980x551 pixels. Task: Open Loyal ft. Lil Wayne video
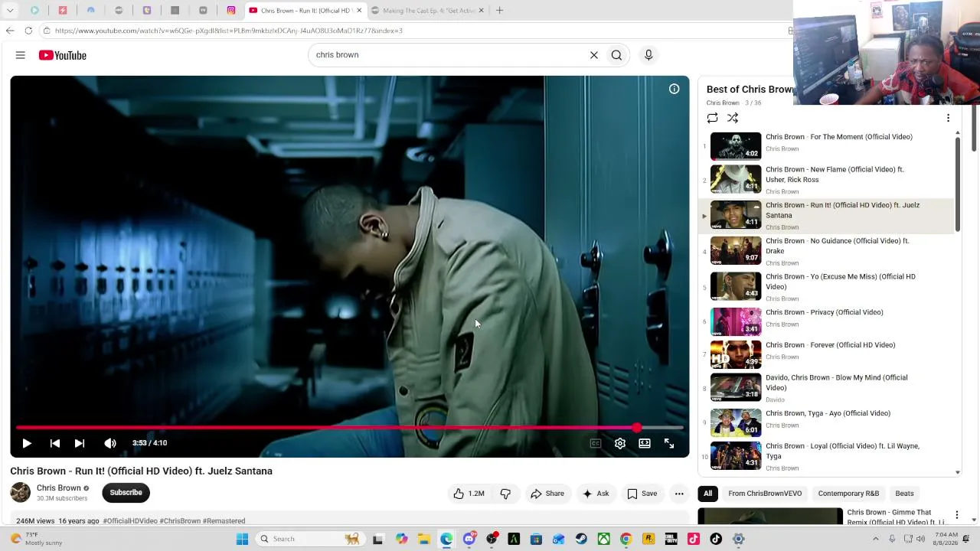click(x=827, y=456)
